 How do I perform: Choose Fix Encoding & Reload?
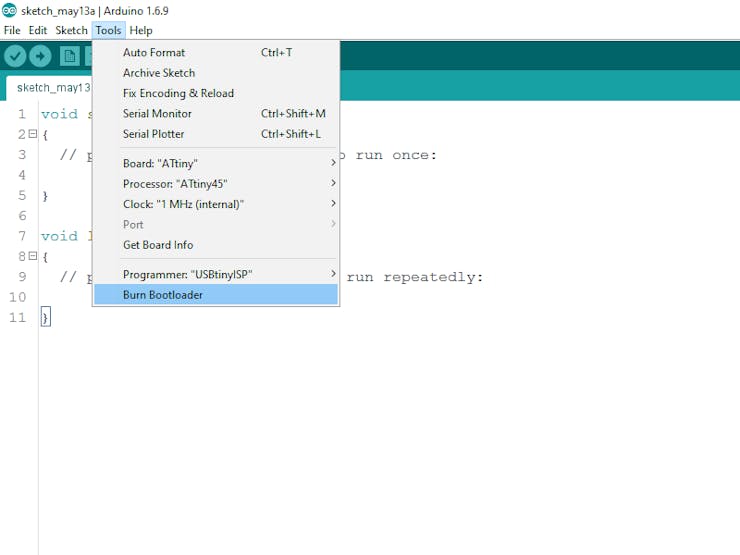click(216, 93)
